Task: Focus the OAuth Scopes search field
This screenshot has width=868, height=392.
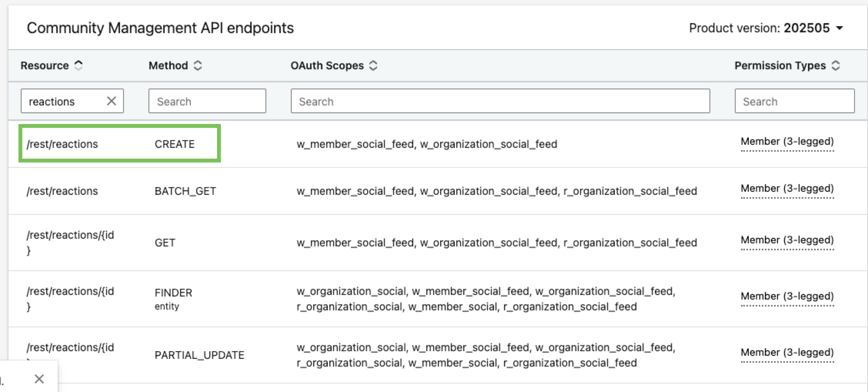Action: click(500, 101)
